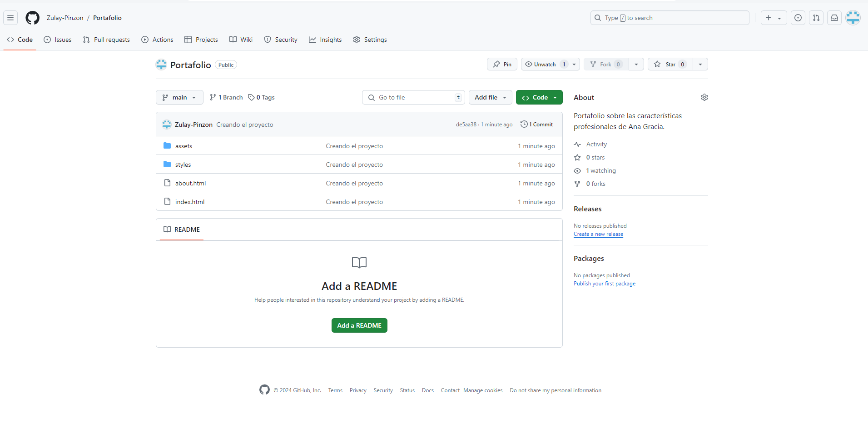Open the issues icon in the top bar
The image size is (868, 434).
click(798, 18)
